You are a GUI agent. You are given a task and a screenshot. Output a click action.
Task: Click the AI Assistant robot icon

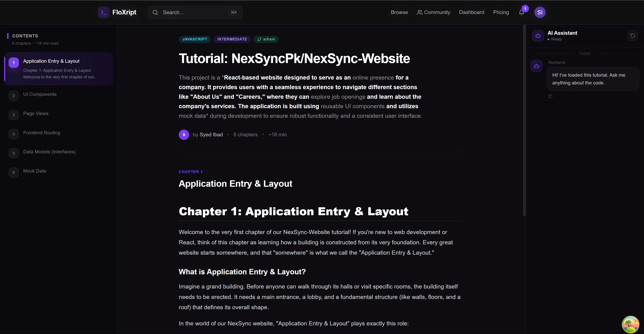coord(538,36)
